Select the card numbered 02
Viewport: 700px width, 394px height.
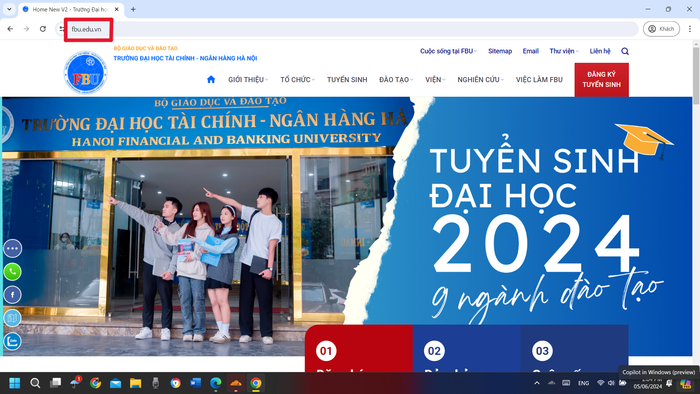pyautogui.click(x=467, y=348)
